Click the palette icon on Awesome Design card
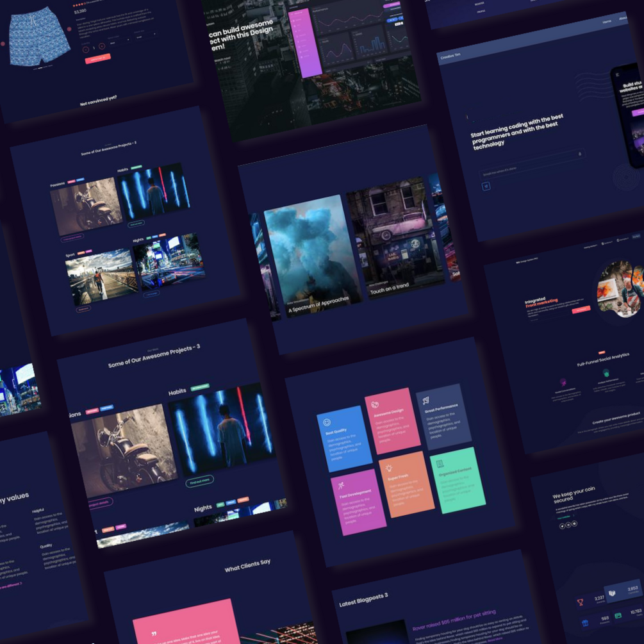The image size is (644, 644). click(375, 404)
